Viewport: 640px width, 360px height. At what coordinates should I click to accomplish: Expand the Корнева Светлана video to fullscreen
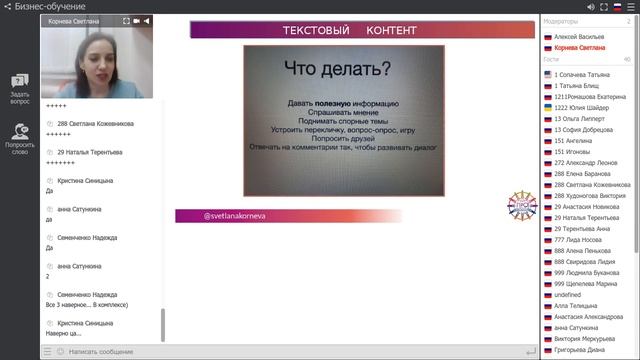coord(126,21)
